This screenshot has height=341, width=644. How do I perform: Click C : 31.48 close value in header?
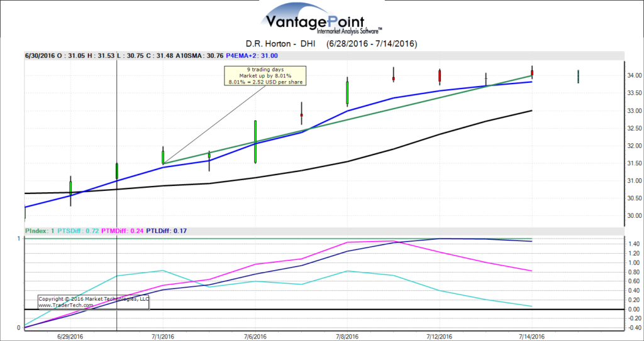159,56
